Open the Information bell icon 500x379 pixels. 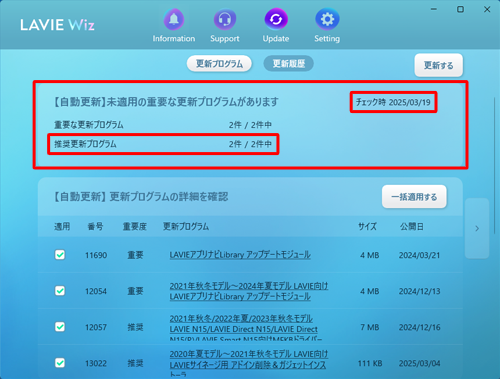pos(174,20)
